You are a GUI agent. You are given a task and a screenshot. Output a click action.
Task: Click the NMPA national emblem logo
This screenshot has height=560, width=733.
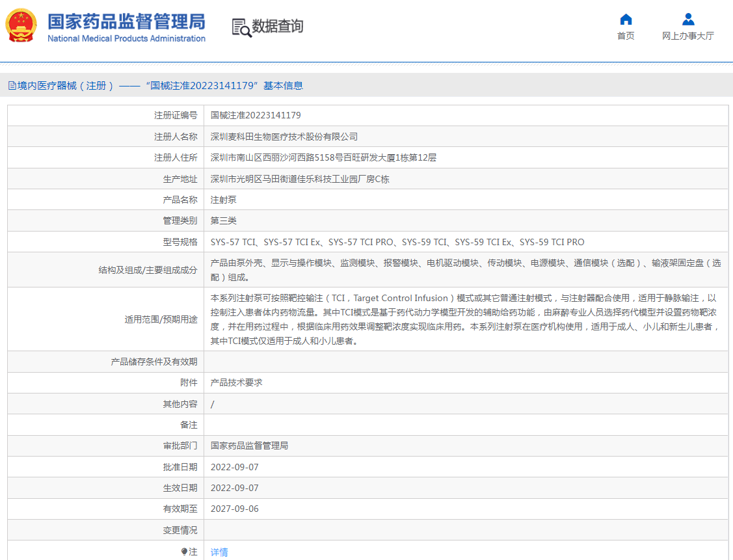click(x=21, y=26)
